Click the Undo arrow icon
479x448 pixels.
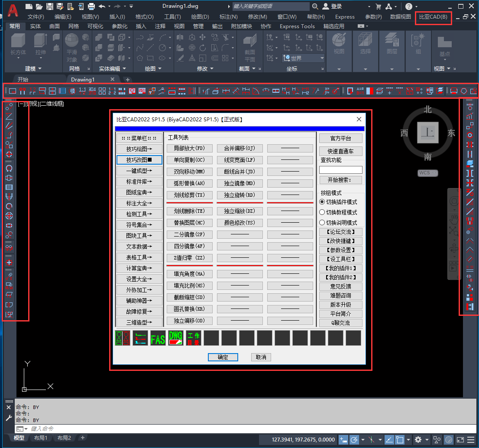coord(102,6)
